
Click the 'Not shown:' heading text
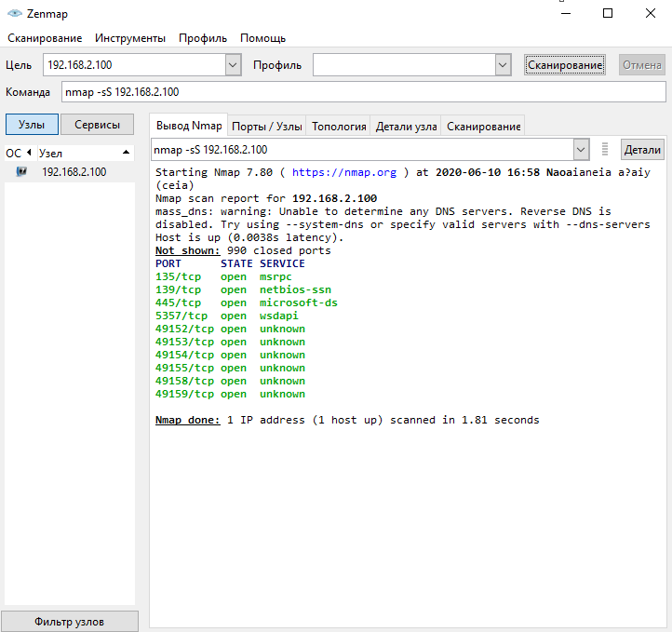pyautogui.click(x=187, y=250)
